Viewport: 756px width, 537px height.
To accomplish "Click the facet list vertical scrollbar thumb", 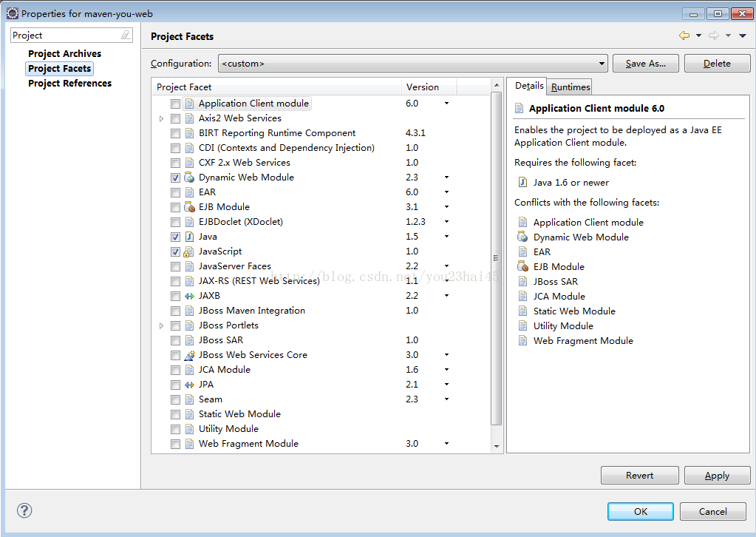I will 496,258.
